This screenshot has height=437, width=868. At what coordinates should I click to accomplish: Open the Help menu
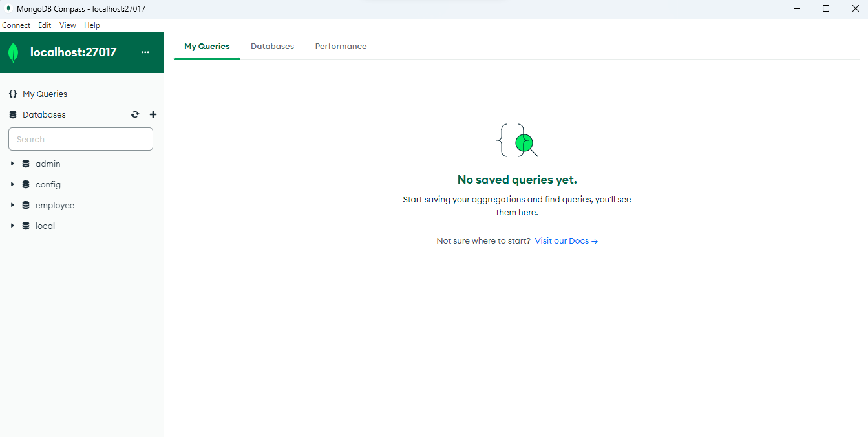[x=92, y=25]
